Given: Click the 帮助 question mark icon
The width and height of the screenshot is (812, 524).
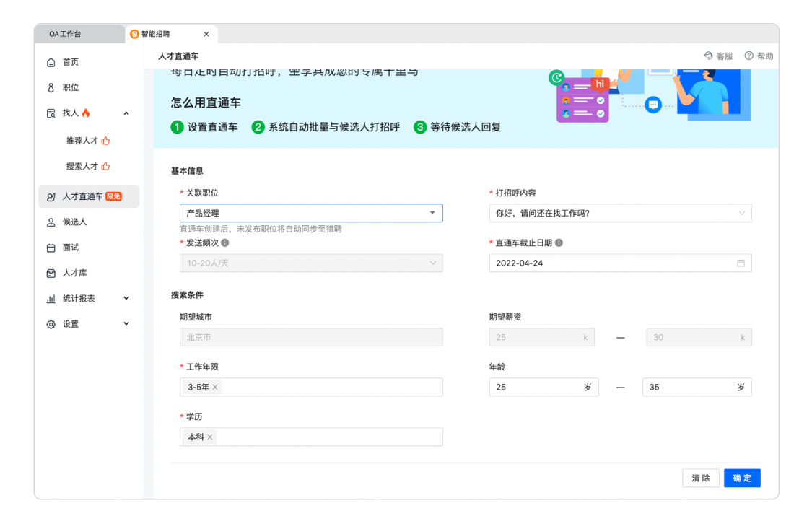Looking at the screenshot, I should pyautogui.click(x=748, y=56).
